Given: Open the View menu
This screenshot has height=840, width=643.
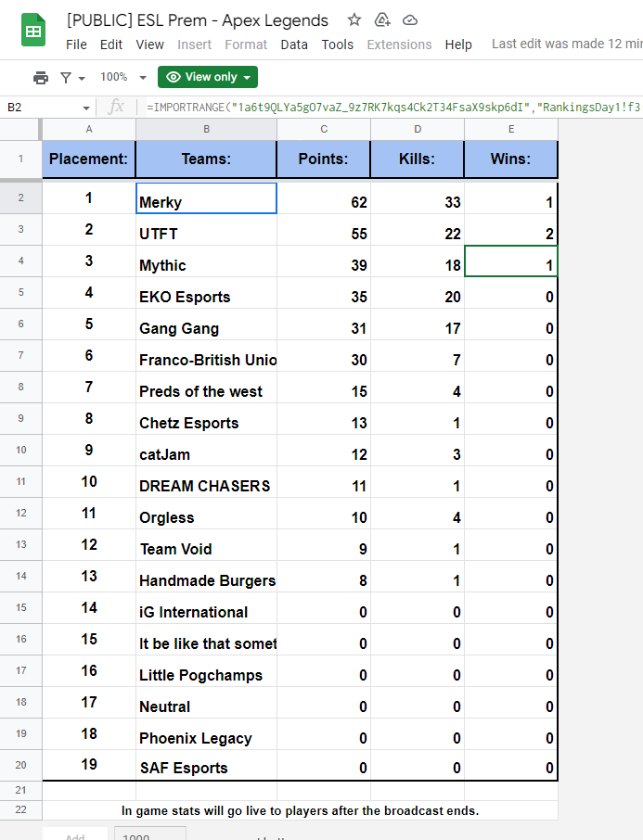Looking at the screenshot, I should coord(149,45).
